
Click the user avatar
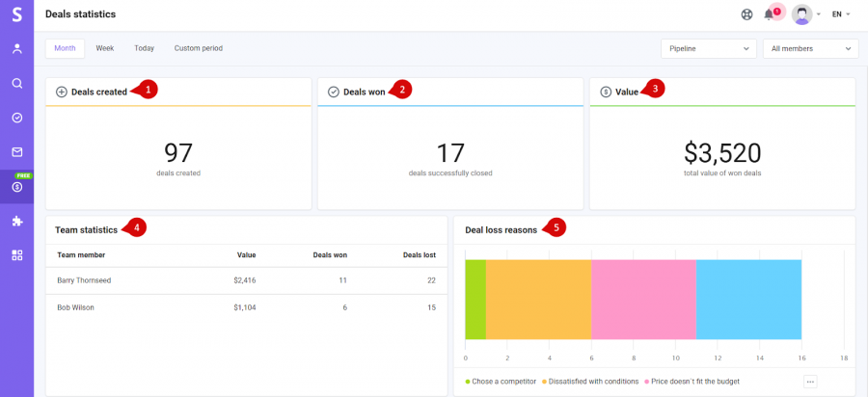[801, 14]
